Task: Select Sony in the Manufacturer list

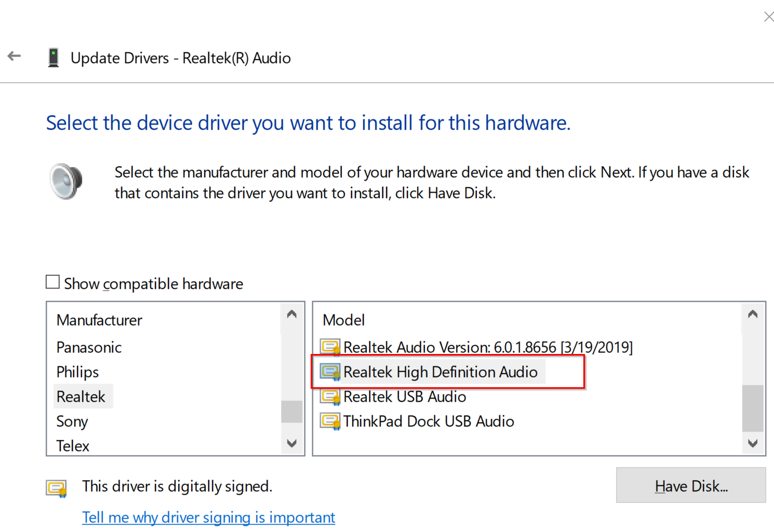Action: click(x=72, y=421)
